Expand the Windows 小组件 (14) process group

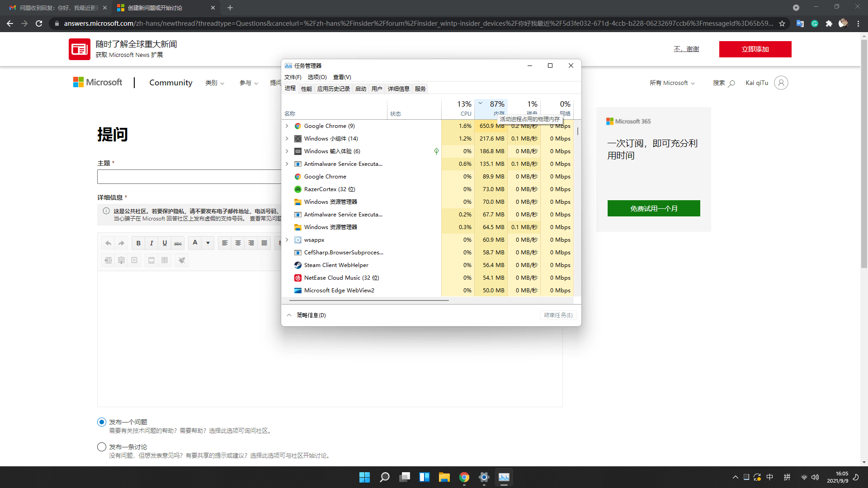(x=287, y=139)
